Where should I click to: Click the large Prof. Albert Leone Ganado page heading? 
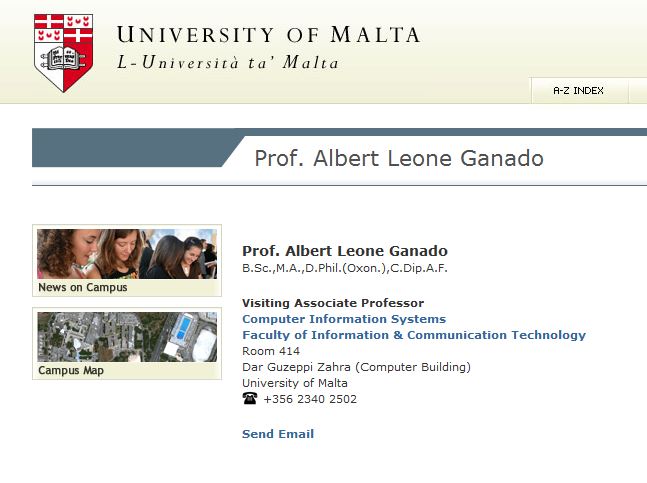point(399,158)
